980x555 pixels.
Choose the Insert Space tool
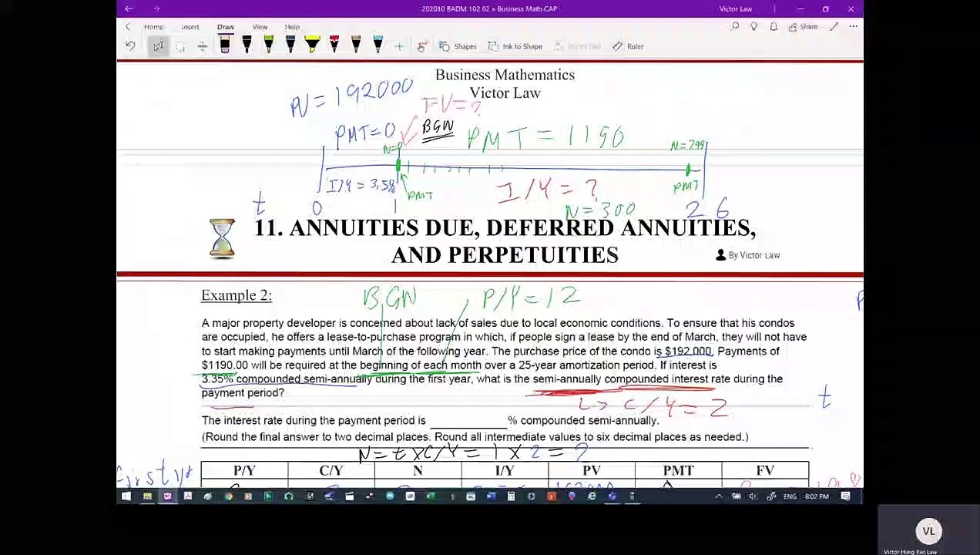point(202,46)
